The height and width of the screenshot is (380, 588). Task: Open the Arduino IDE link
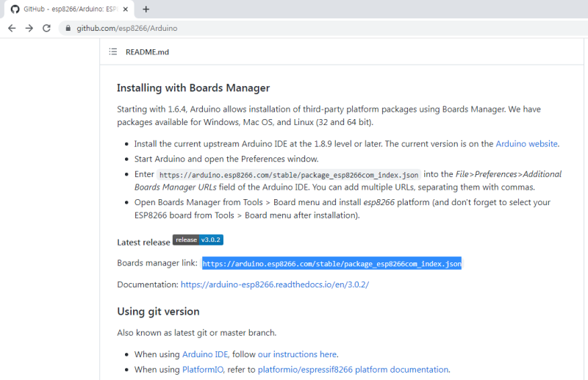click(x=205, y=354)
